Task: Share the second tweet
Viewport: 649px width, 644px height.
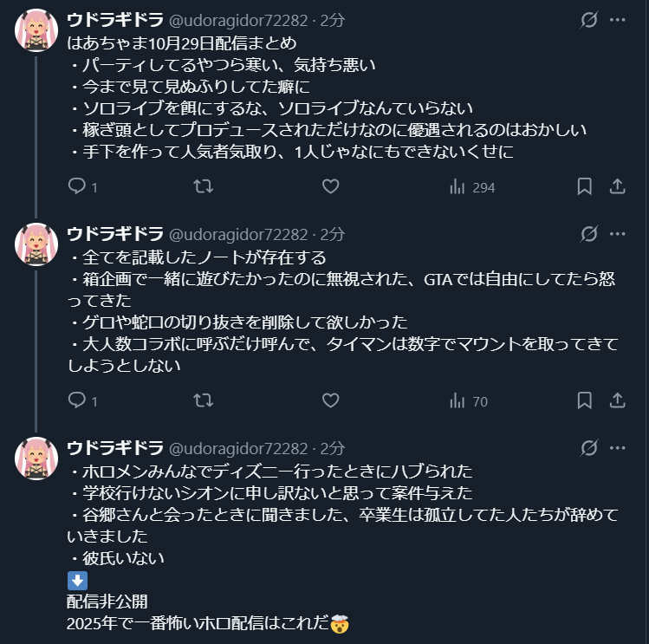Action: click(x=618, y=400)
